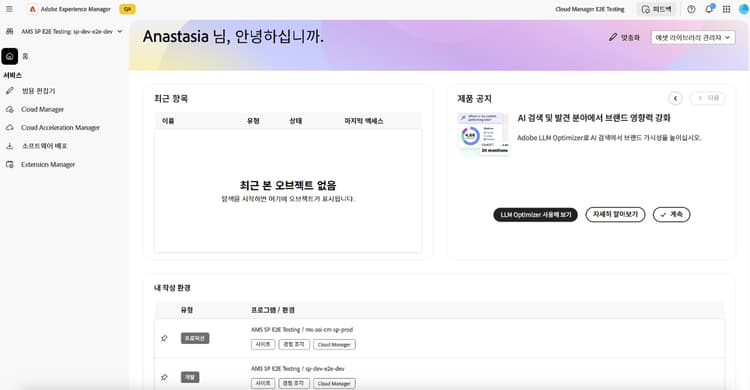Screen dimensions: 750x390
Task: Open the apps grid switcher icon
Action: coord(727,9)
